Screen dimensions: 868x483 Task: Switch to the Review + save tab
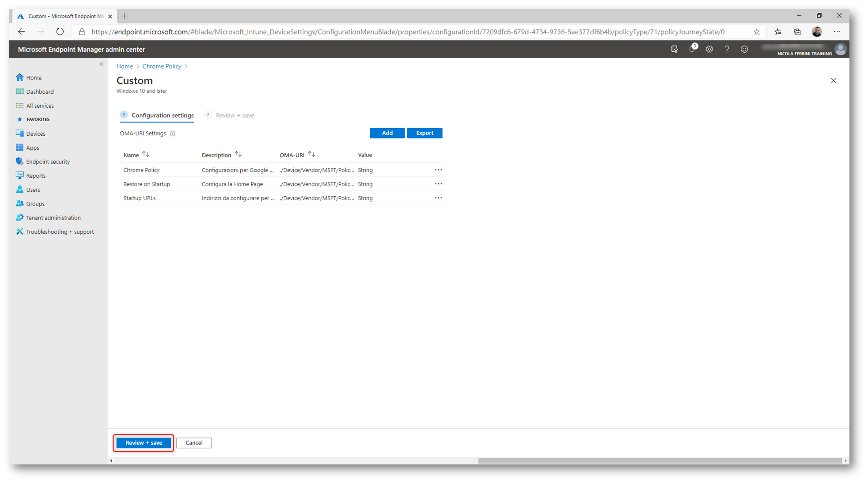tap(230, 115)
